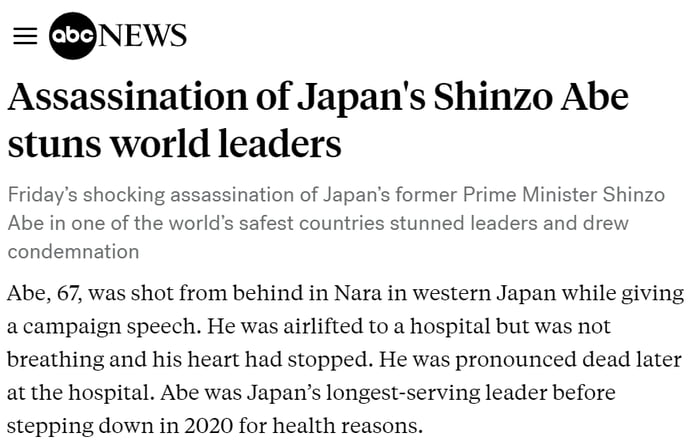Click the word 'condemnation' in the subheadline
The image size is (700, 448).
(x=73, y=252)
